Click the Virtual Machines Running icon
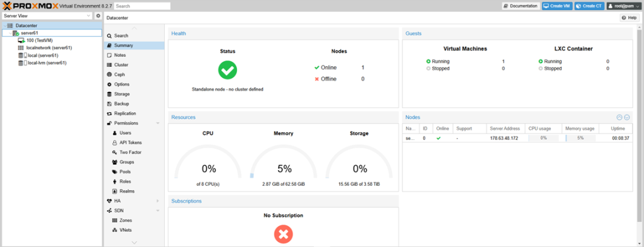 tap(428, 61)
